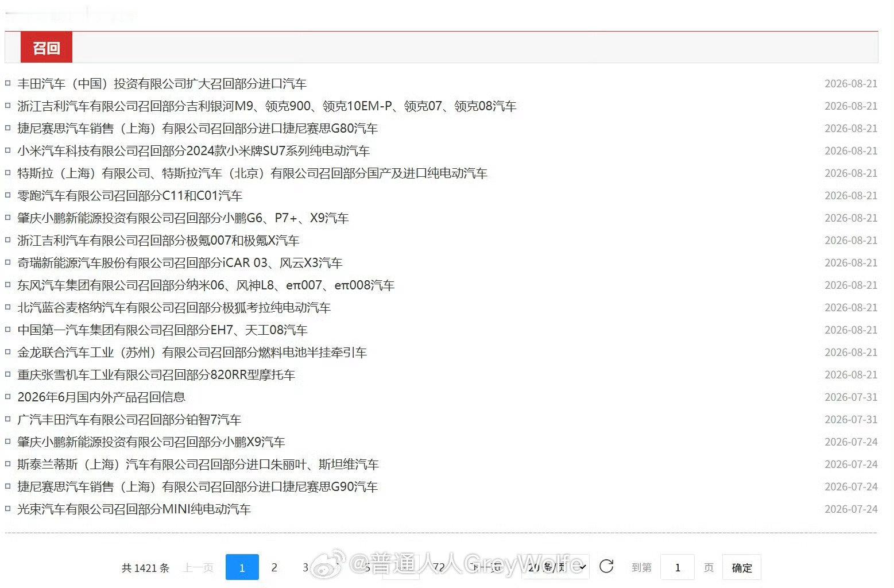Open the 小米牌SU7 recall notice
Viewport: 894px width, 588px height.
[x=193, y=151]
